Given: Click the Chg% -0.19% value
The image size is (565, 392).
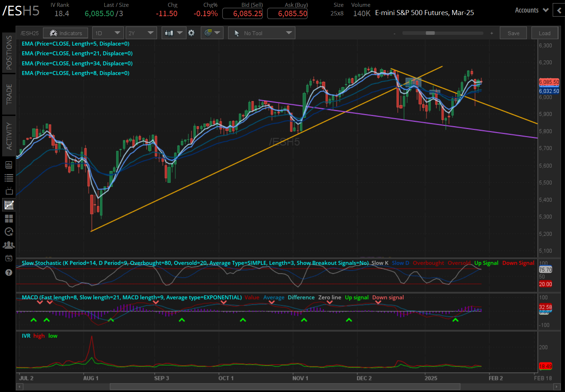Looking at the screenshot, I should pos(206,14).
